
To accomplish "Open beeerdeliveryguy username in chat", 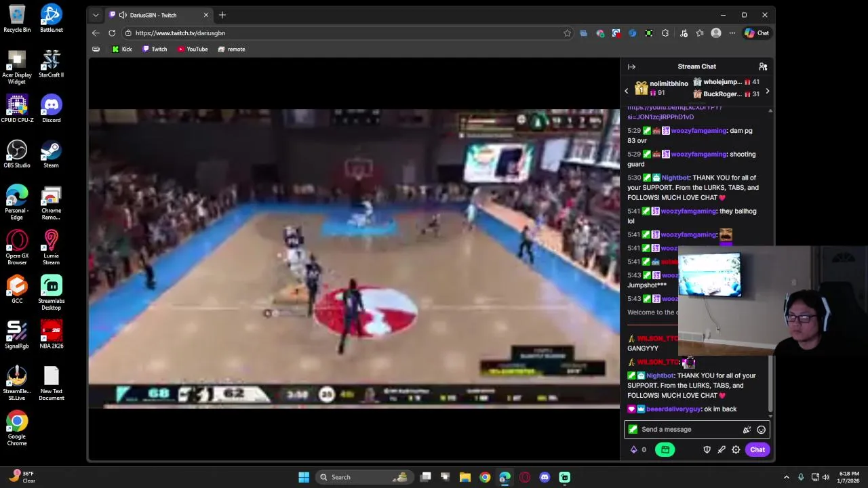I will (673, 409).
